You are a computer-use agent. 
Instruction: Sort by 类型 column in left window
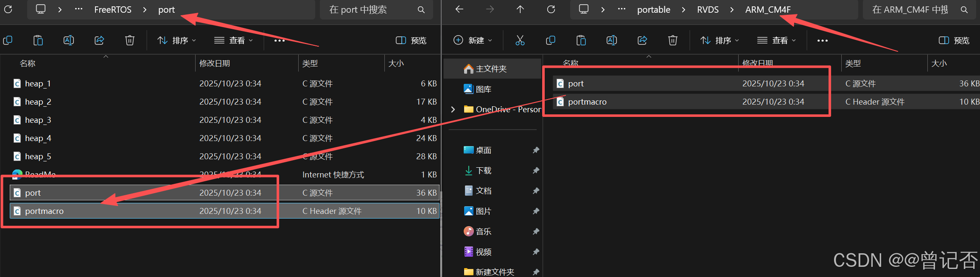click(x=310, y=63)
